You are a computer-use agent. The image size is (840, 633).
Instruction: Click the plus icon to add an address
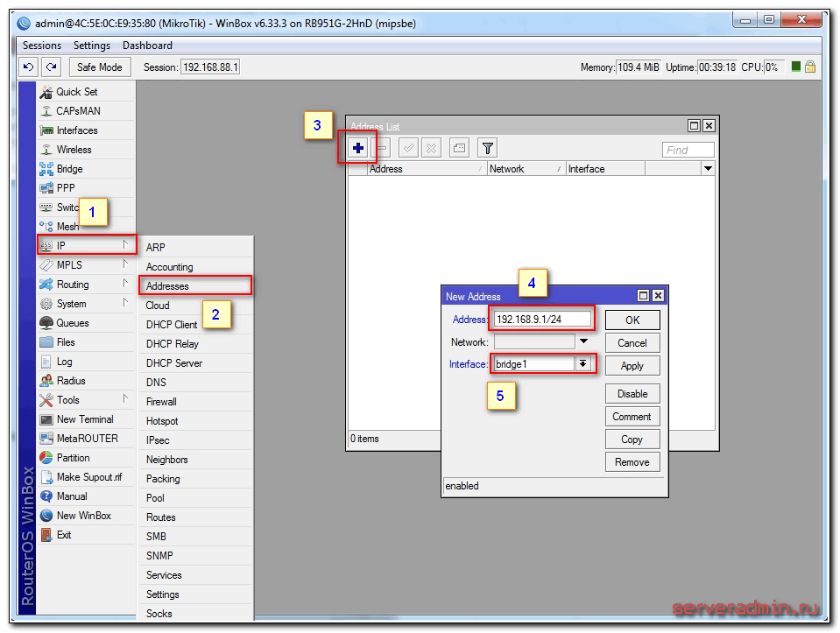(358, 148)
